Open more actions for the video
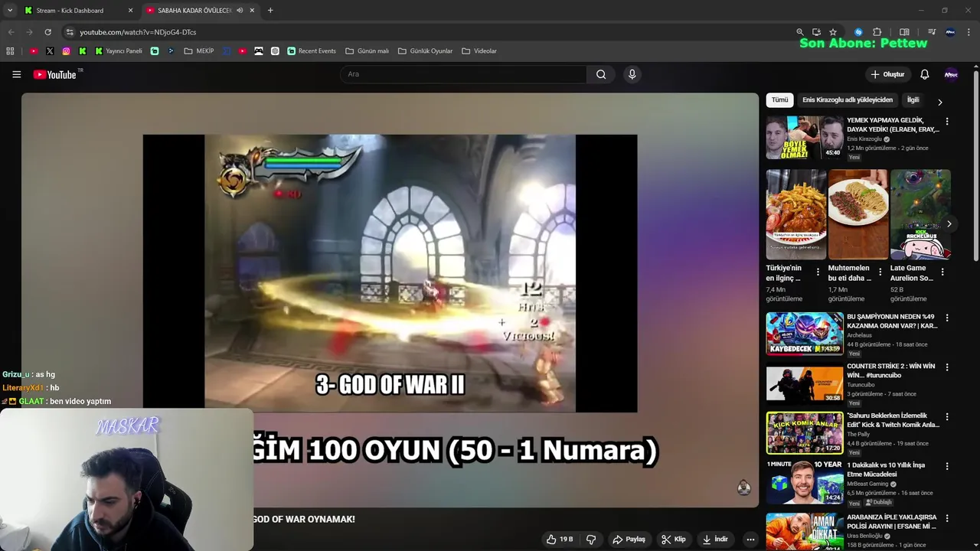The width and height of the screenshot is (980, 551). tap(750, 540)
